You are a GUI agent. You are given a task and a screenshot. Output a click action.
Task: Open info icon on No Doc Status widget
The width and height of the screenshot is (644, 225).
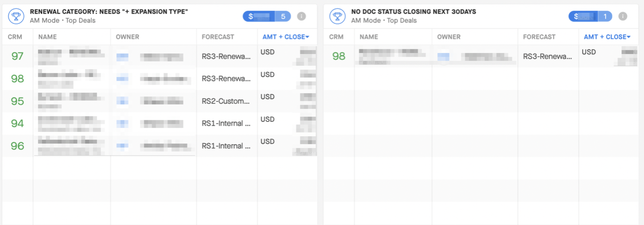[x=623, y=17]
